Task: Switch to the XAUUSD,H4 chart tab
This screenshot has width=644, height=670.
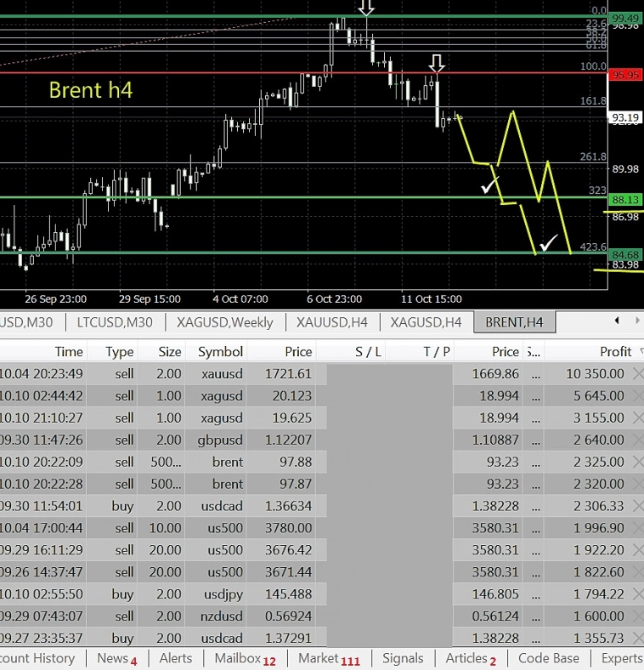Action: [331, 322]
